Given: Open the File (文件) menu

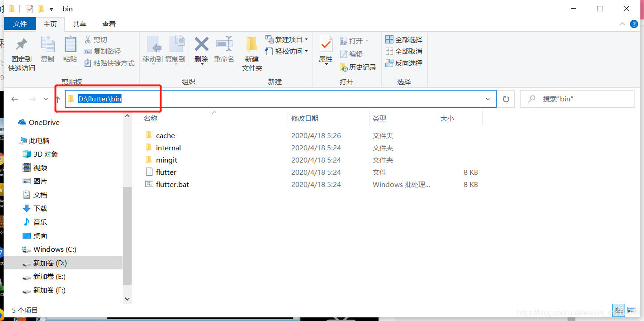Looking at the screenshot, I should [20, 24].
